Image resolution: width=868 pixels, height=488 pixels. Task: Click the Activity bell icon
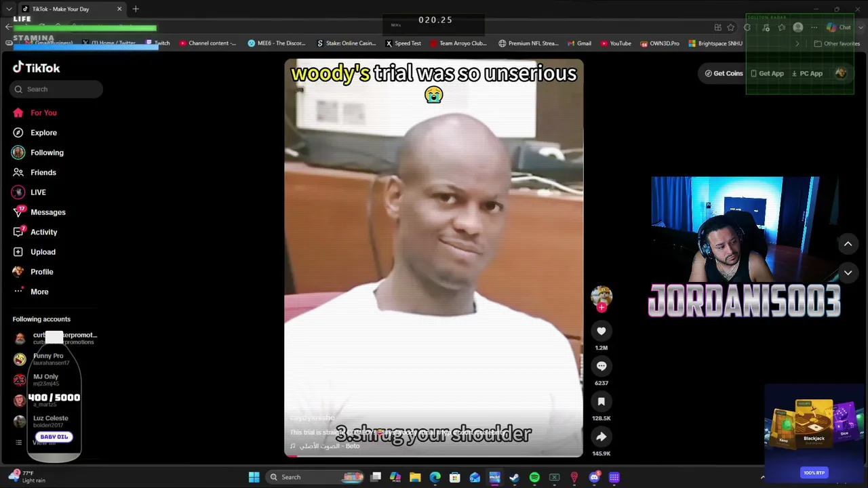pyautogui.click(x=18, y=232)
